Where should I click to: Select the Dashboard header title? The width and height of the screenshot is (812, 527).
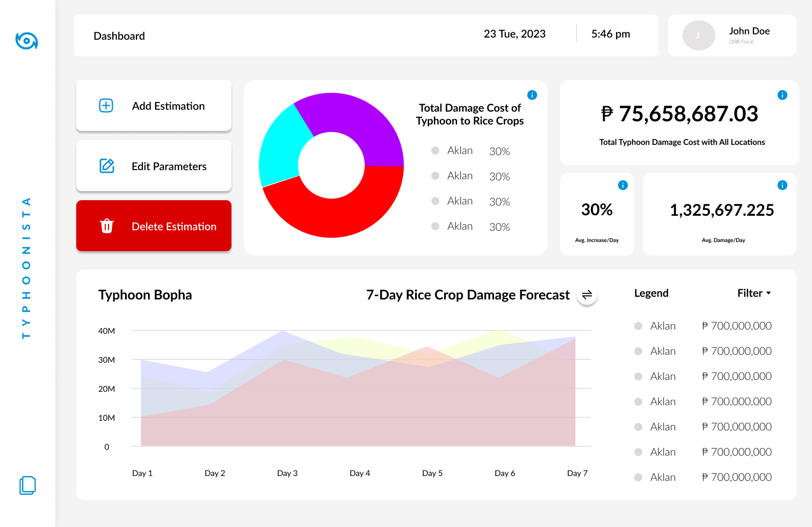tap(119, 36)
